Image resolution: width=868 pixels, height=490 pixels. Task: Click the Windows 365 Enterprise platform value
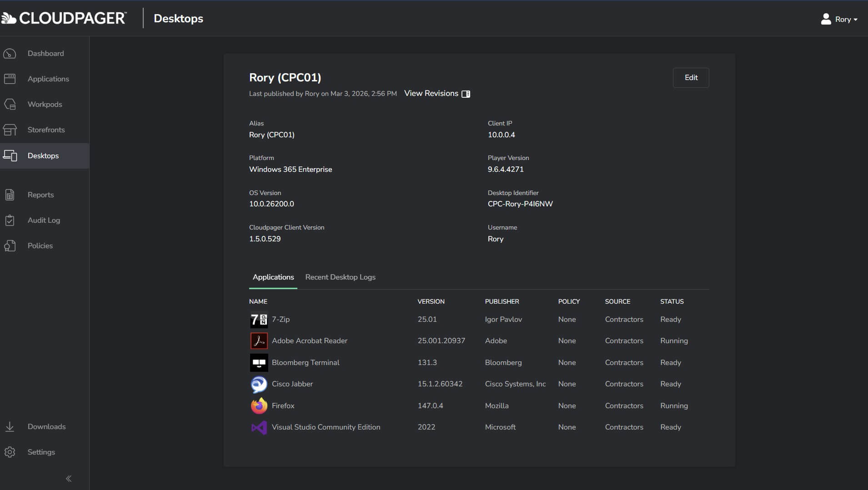tap(291, 170)
